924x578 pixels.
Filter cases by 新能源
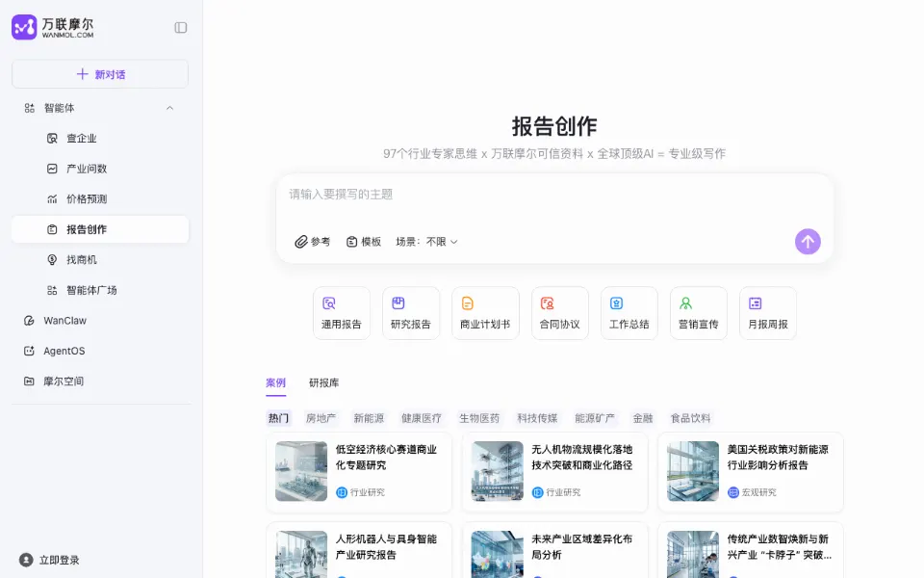click(369, 418)
